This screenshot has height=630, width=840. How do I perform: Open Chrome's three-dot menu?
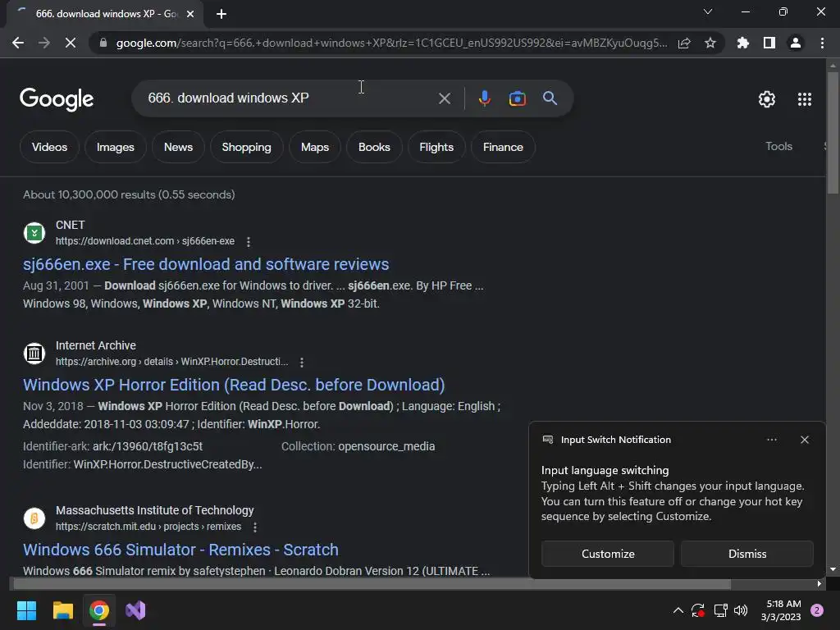point(822,43)
